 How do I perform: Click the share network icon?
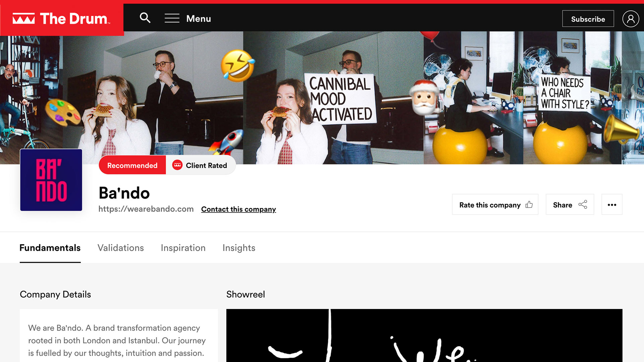(x=583, y=204)
